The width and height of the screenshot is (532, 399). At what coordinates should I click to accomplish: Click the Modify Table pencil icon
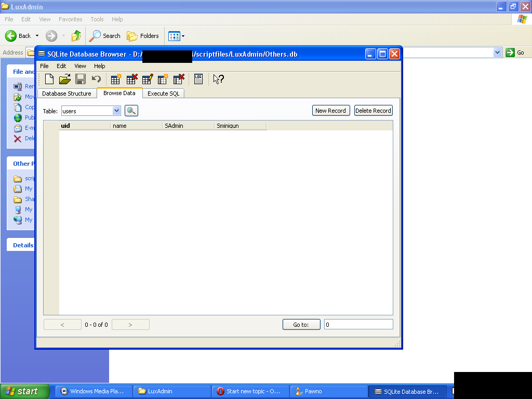[148, 79]
